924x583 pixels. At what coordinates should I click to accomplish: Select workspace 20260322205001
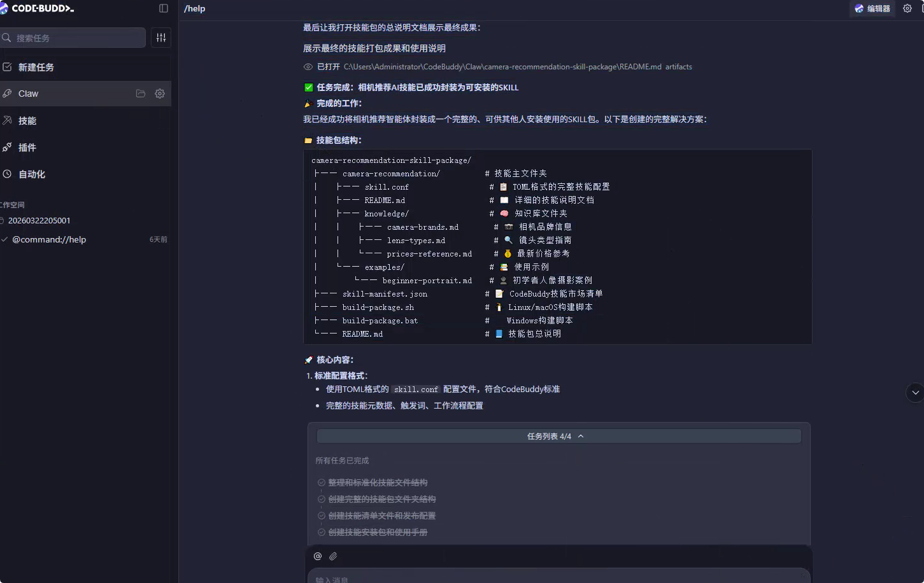point(39,220)
